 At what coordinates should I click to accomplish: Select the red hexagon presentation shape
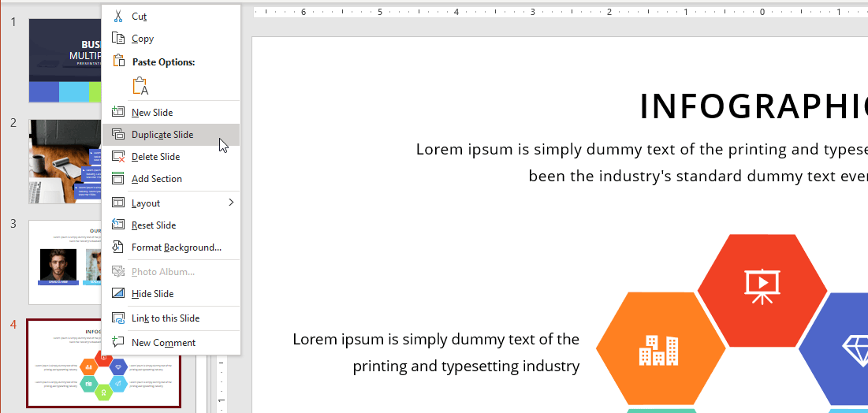(762, 288)
